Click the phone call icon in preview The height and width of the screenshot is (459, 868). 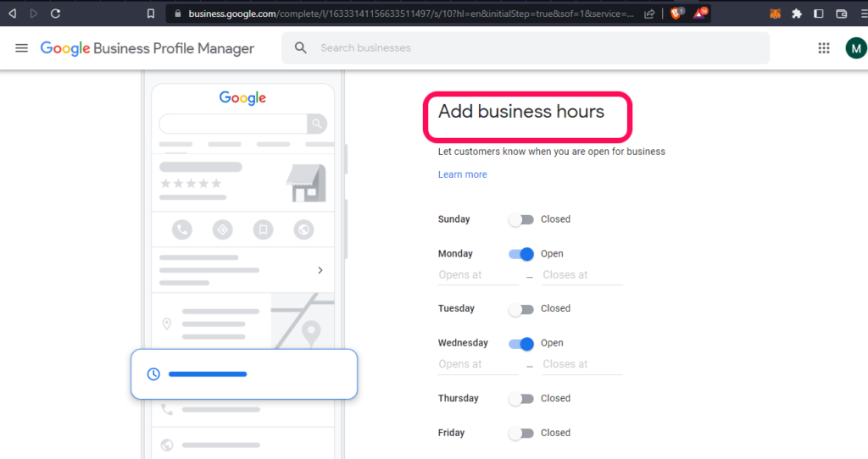(x=181, y=229)
